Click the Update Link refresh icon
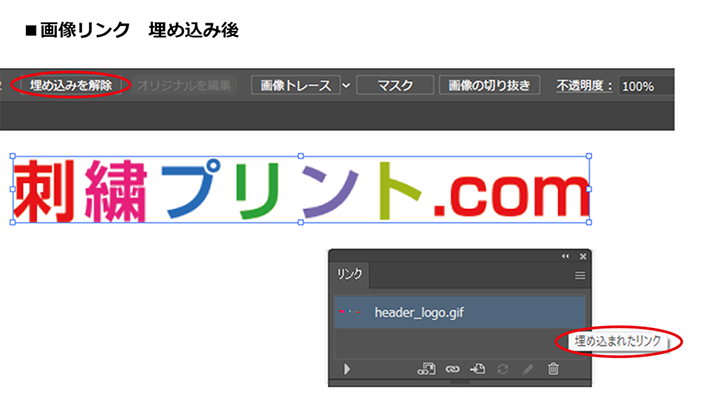This screenshot has width=709, height=413. [502, 369]
